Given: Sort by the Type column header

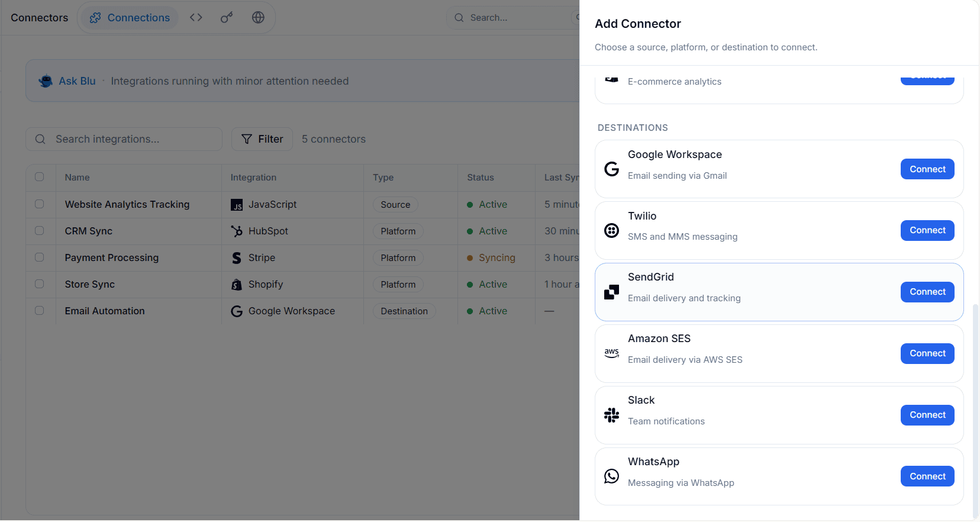Looking at the screenshot, I should [383, 178].
